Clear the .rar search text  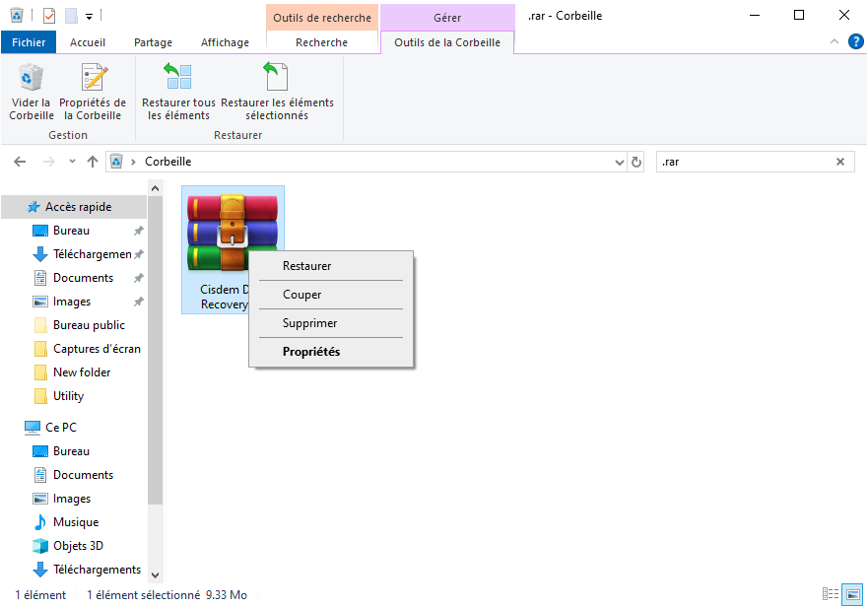click(x=840, y=162)
